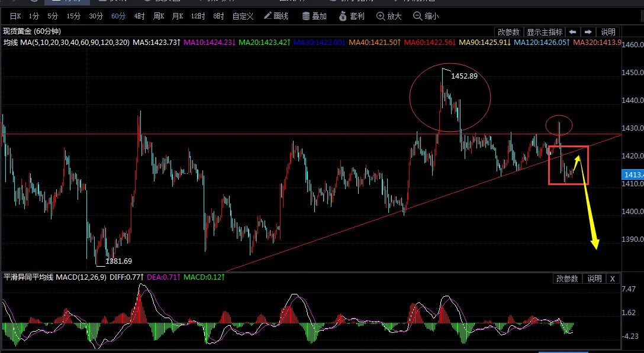644x353 pixels.
Task: Click the 1450.0 price axis label
Action: pyautogui.click(x=633, y=73)
